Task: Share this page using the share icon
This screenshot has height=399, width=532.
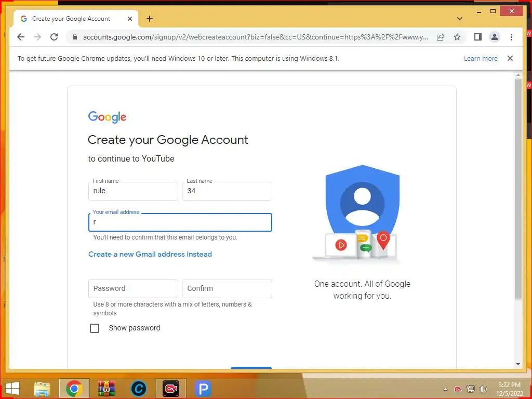Action: tap(441, 37)
